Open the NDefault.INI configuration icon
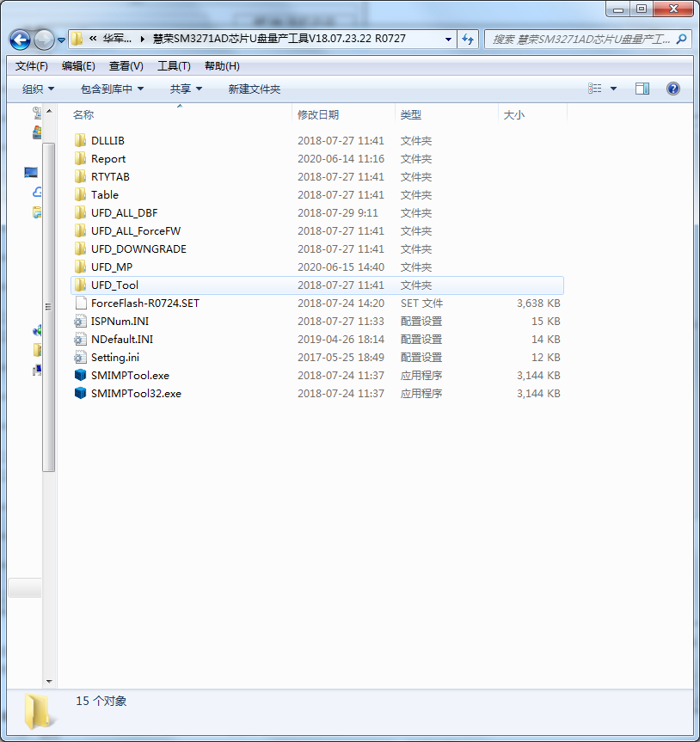 (x=82, y=339)
